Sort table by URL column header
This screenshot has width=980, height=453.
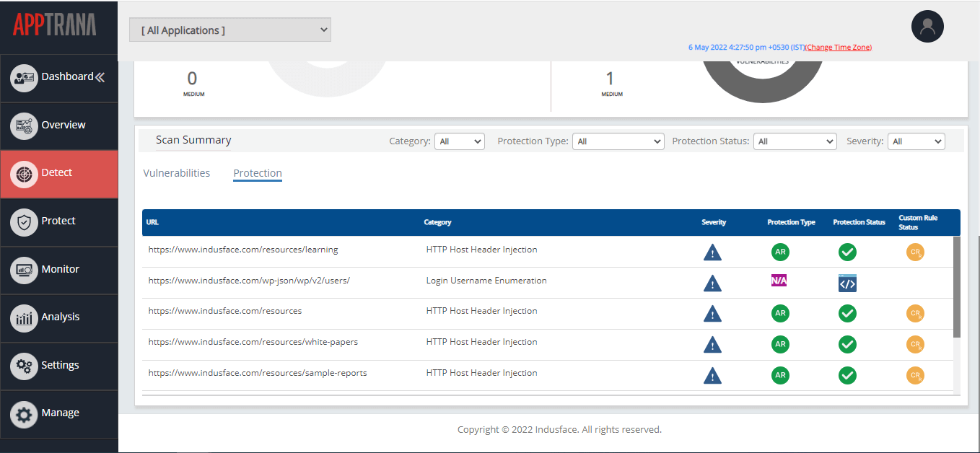click(x=152, y=222)
